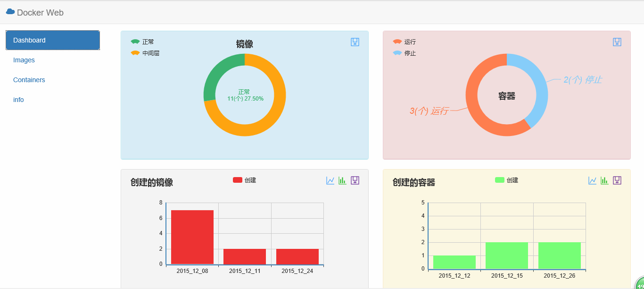Image resolution: width=644 pixels, height=289 pixels.
Task: Toggle the 运行 legend in 容器 chart
Action: tap(404, 42)
